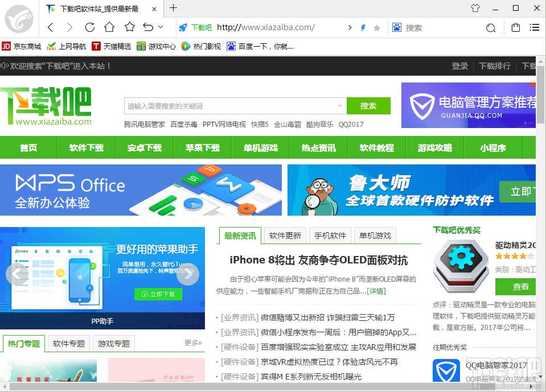Reload the page with the refresh icon
This screenshot has height=392, width=546.
click(90, 27)
